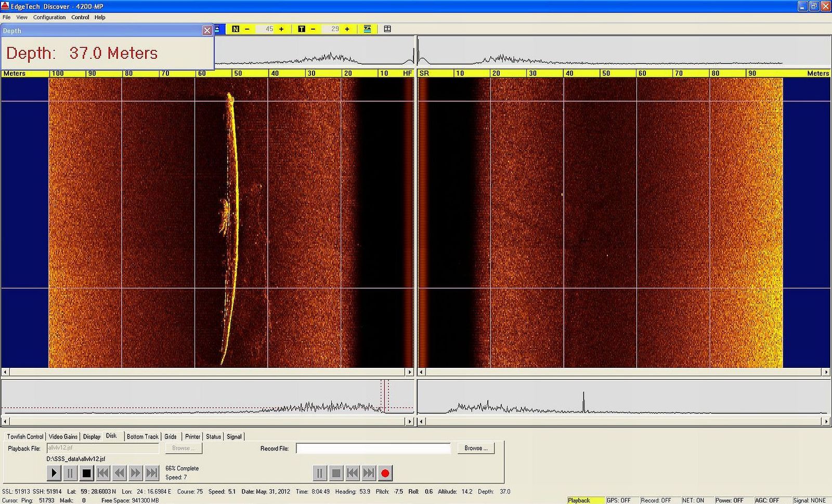Image resolution: width=832 pixels, height=504 pixels.
Task: Click the Record File input field
Action: coord(373,448)
